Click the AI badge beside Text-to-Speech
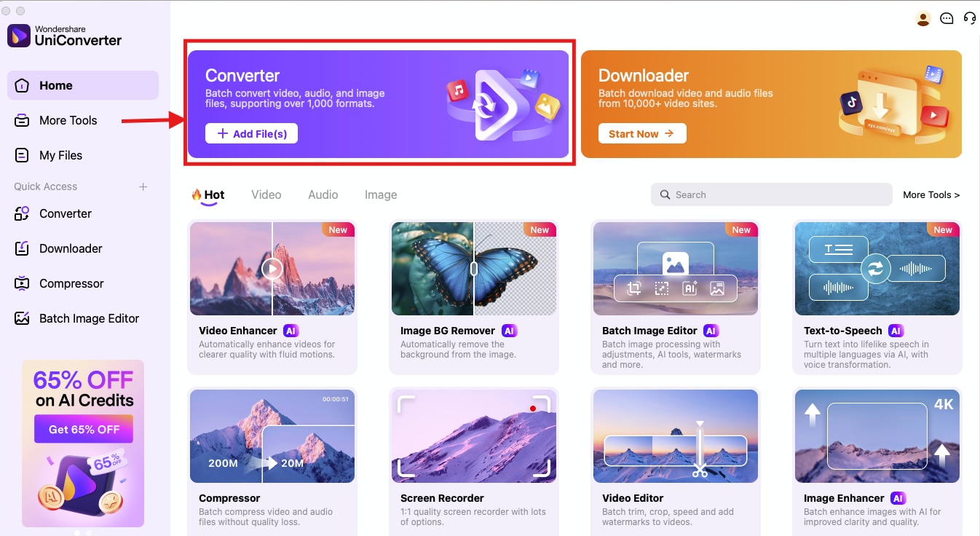Screen dimensions: 980x536 [896, 331]
